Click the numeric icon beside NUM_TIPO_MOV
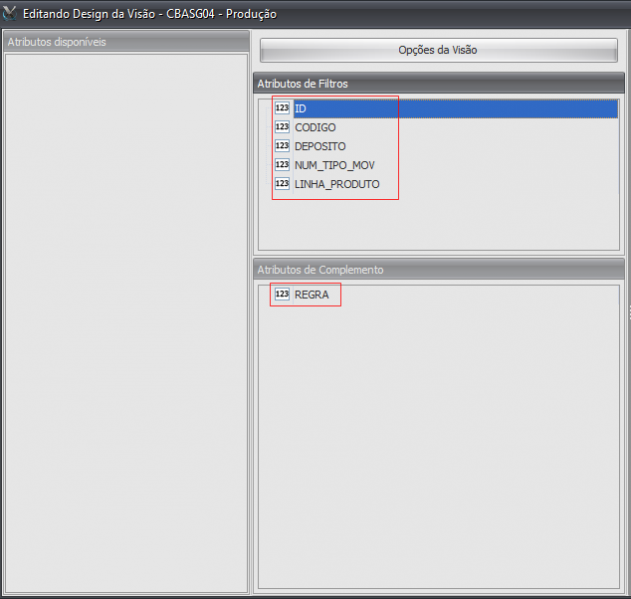Image resolution: width=631 pixels, height=599 pixels. point(282,165)
